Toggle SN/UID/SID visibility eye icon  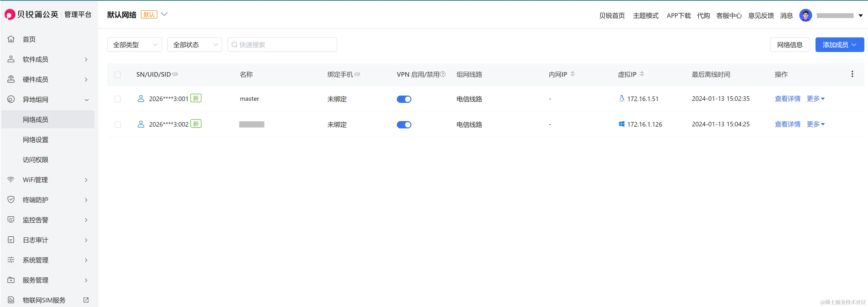[175, 74]
